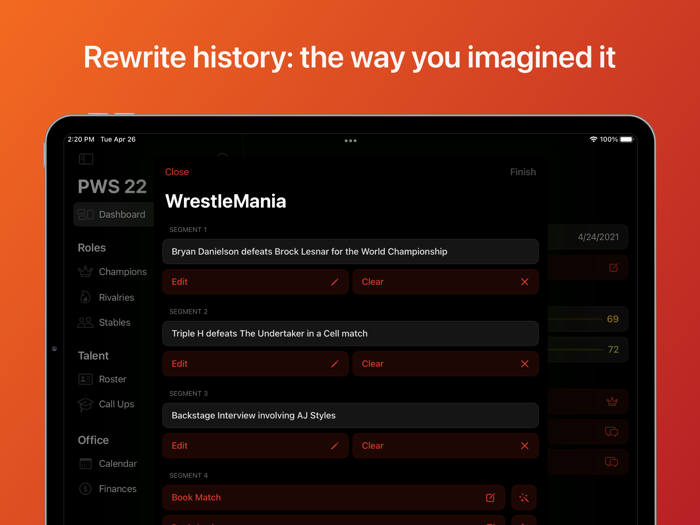Click X icon on Segment 2 Clear

coord(525,364)
